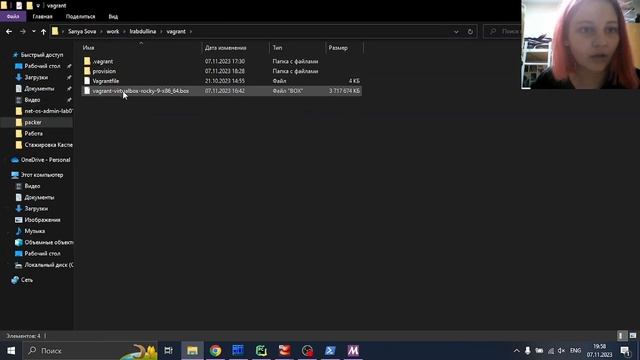Open Работа folder in sidebar
640x360 pixels.
tap(33, 133)
